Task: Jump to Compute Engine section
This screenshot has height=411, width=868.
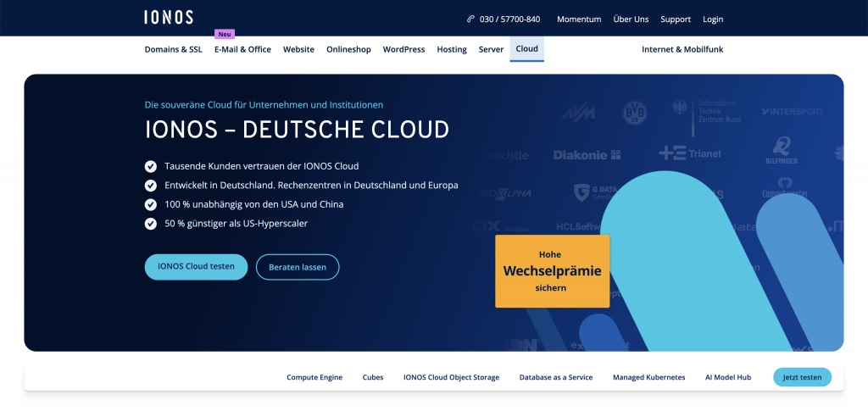Action: pos(314,377)
